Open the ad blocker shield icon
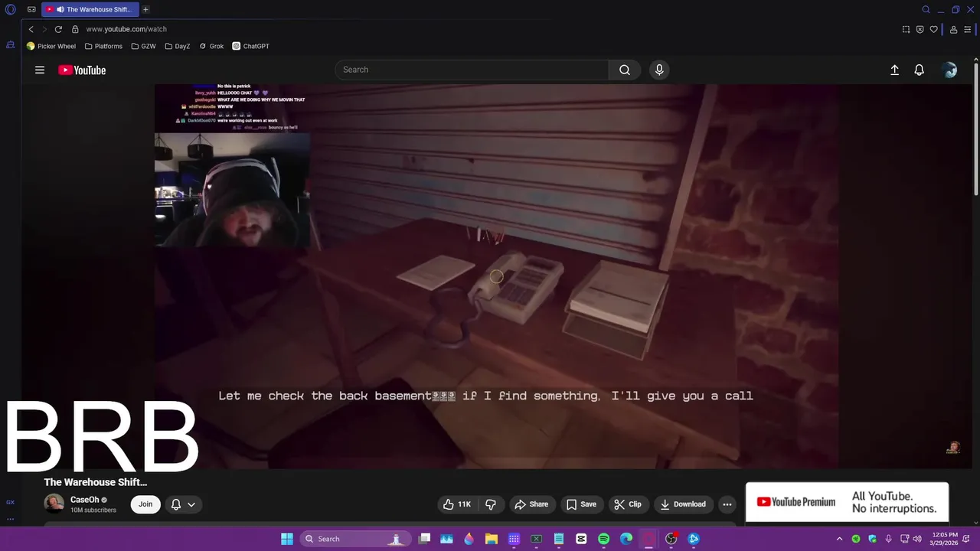The height and width of the screenshot is (551, 980). point(920,29)
